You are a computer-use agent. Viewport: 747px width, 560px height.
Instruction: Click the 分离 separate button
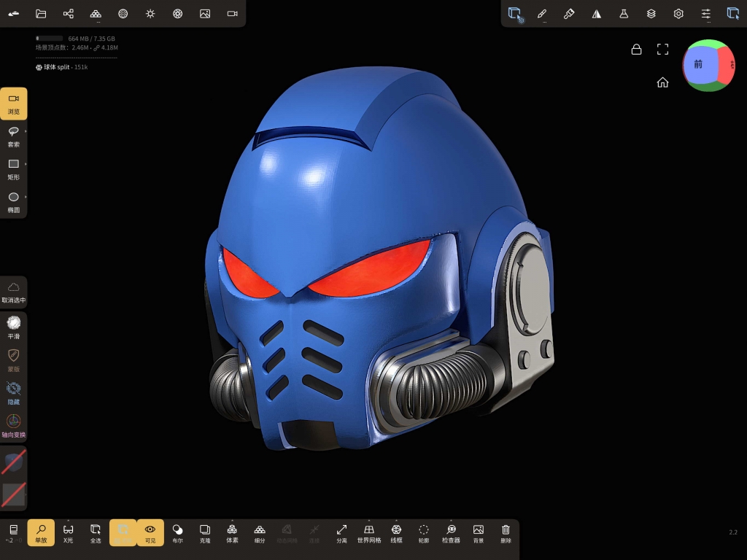341,533
